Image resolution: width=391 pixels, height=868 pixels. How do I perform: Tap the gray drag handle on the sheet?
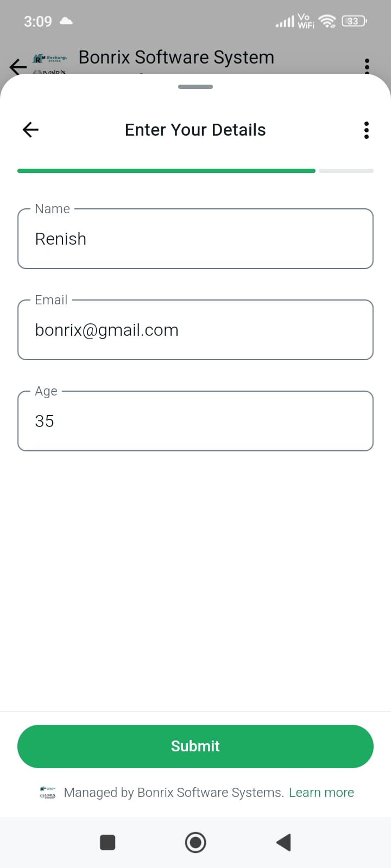click(195, 87)
